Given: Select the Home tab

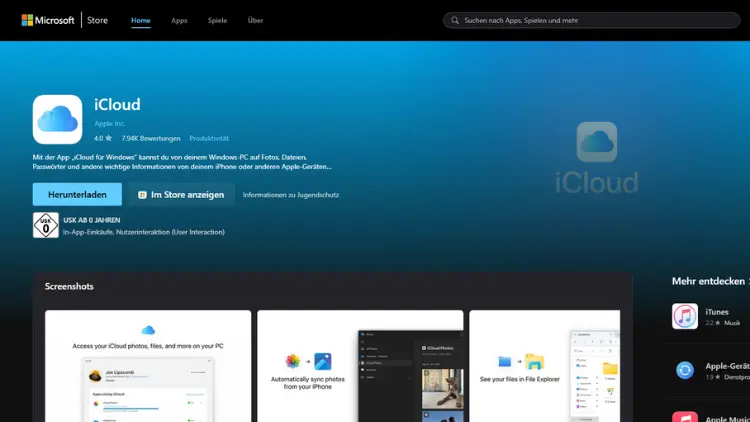Looking at the screenshot, I should point(141,20).
